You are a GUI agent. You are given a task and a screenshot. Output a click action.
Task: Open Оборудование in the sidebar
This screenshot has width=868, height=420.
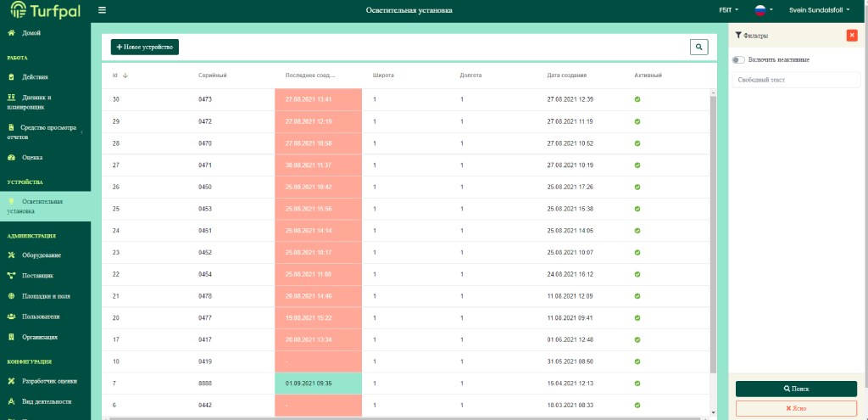41,255
